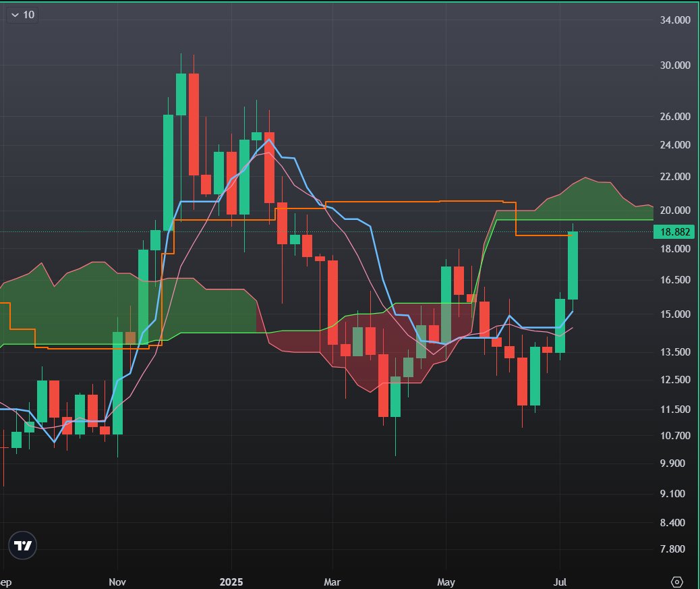The height and width of the screenshot is (589, 700).
Task: Click the 16.500 price axis label
Action: [675, 280]
